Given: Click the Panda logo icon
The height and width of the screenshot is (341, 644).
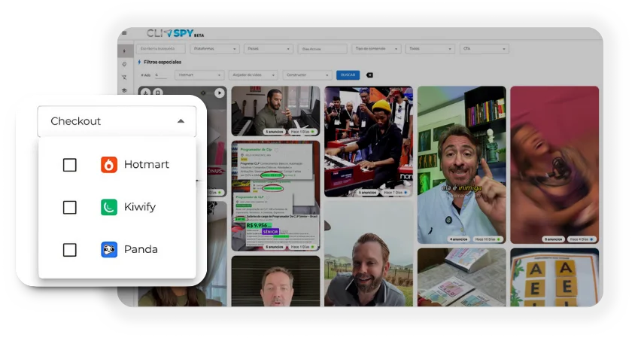Looking at the screenshot, I should point(109,250).
